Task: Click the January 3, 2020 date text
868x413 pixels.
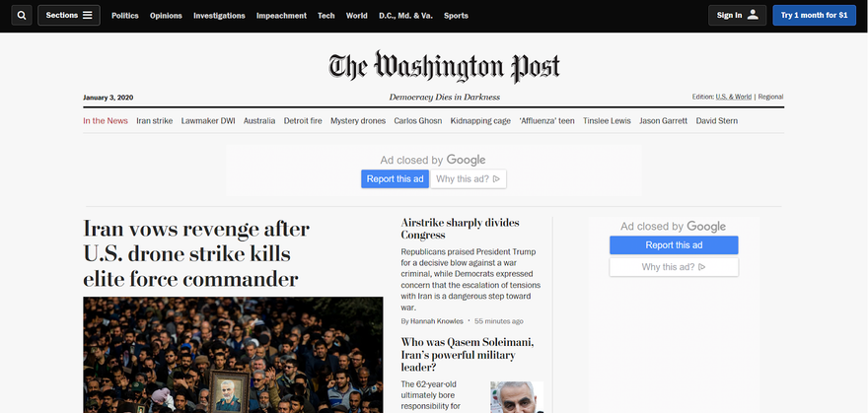Action: [108, 98]
